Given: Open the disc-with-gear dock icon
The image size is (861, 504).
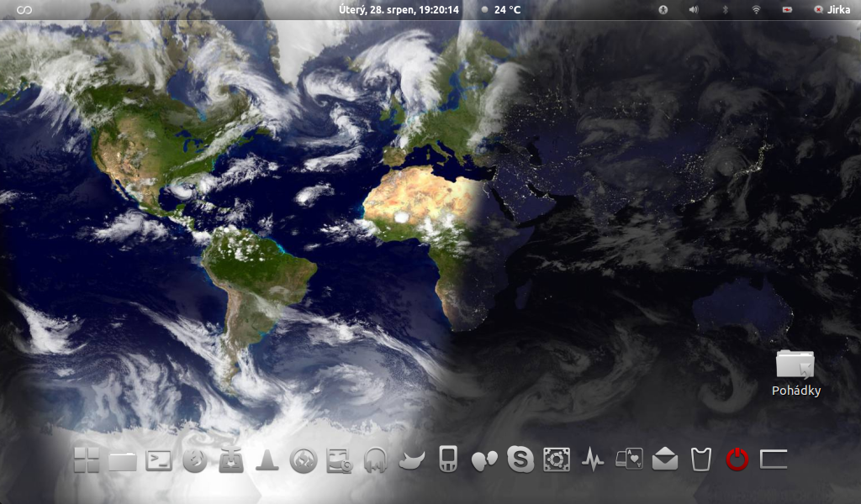Looking at the screenshot, I should tap(340, 460).
